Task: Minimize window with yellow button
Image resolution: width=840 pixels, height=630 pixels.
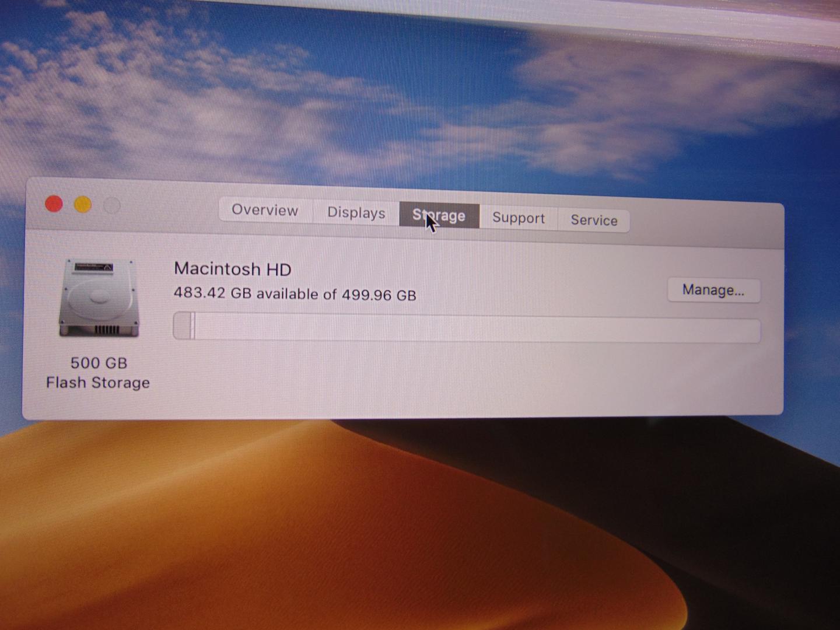Action: [83, 205]
